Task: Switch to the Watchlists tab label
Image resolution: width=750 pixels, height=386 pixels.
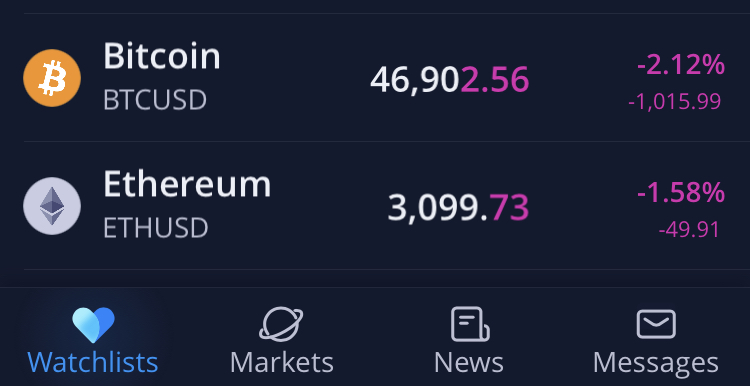Action: (93, 363)
